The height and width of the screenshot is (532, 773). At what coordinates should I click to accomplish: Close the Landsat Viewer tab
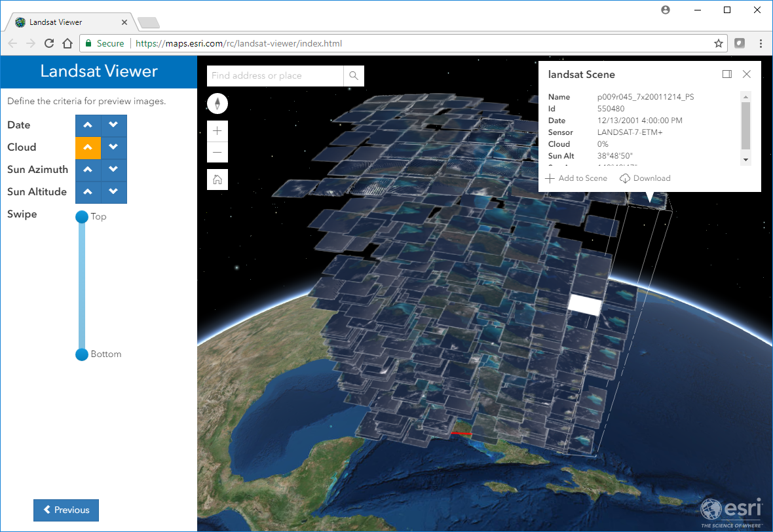(124, 22)
